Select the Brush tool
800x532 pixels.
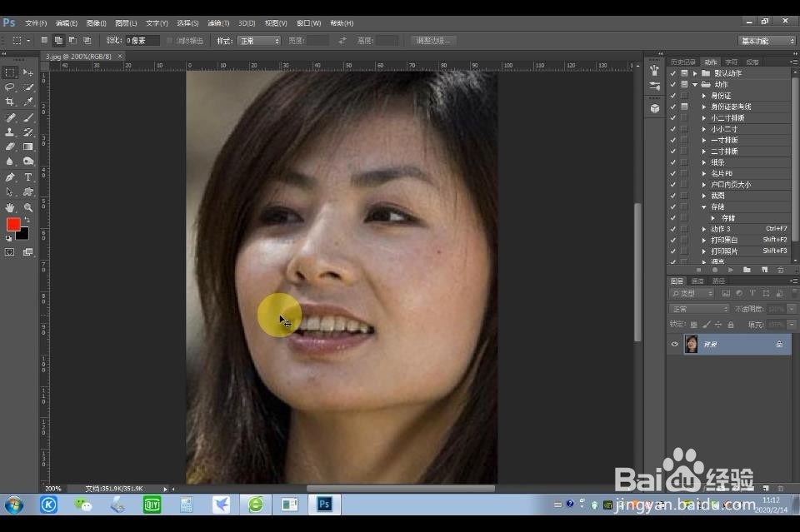point(28,117)
